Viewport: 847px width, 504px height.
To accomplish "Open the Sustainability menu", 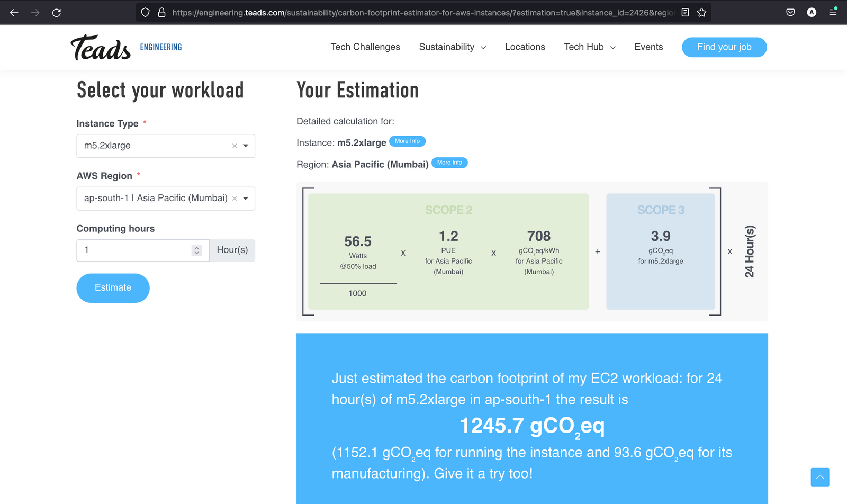I will [x=453, y=47].
